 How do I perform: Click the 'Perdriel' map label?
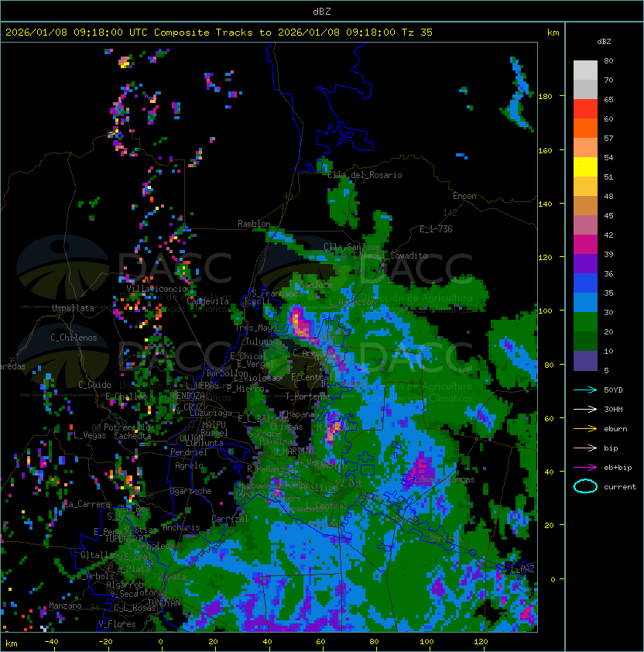(x=189, y=452)
